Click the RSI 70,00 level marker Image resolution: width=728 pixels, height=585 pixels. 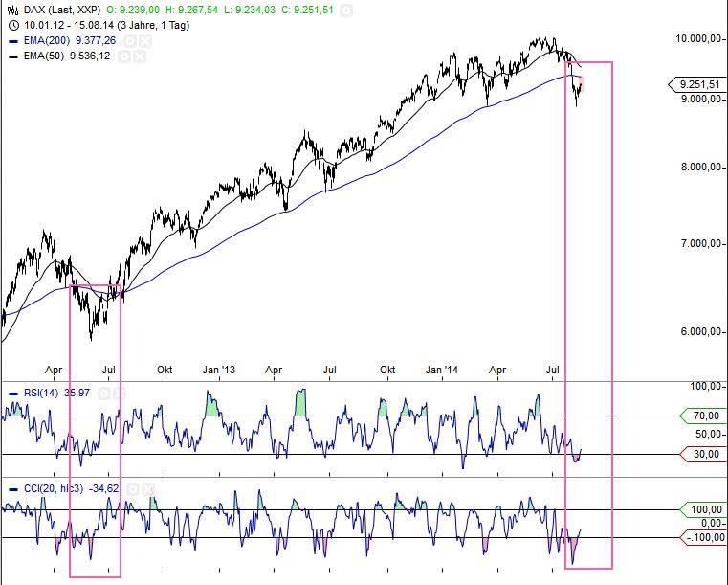pyautogui.click(x=702, y=416)
